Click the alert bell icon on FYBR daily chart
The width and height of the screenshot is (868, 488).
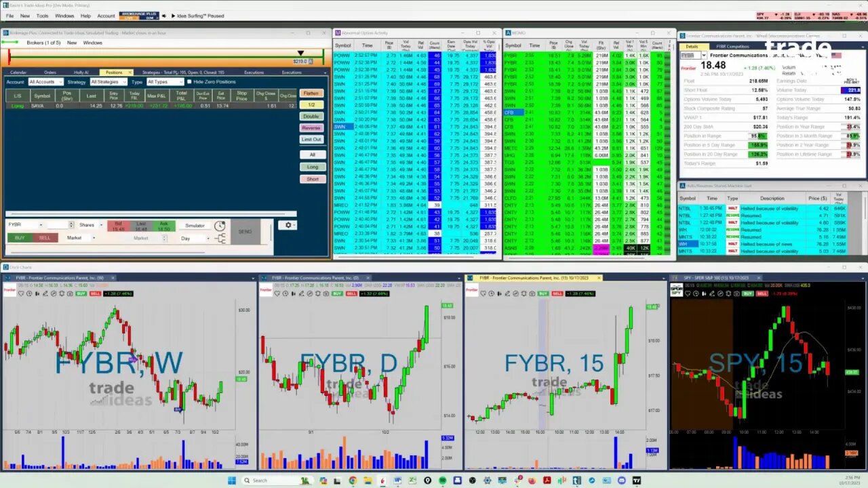[318, 293]
